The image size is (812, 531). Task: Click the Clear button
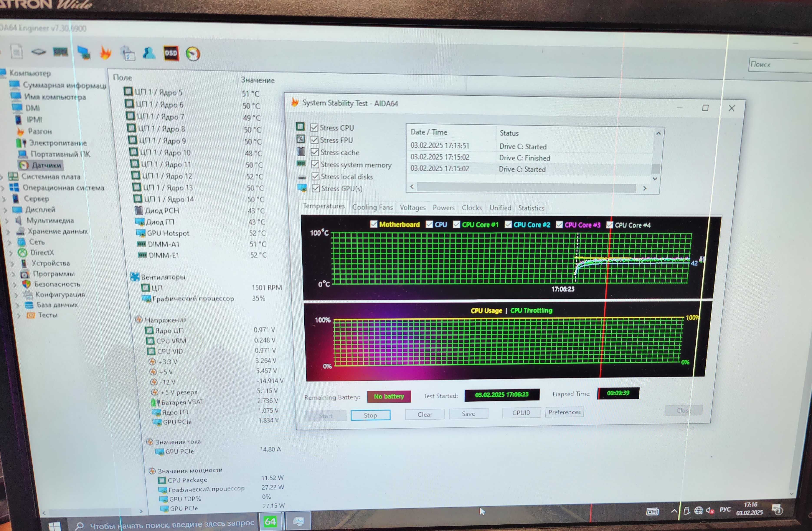[425, 414]
